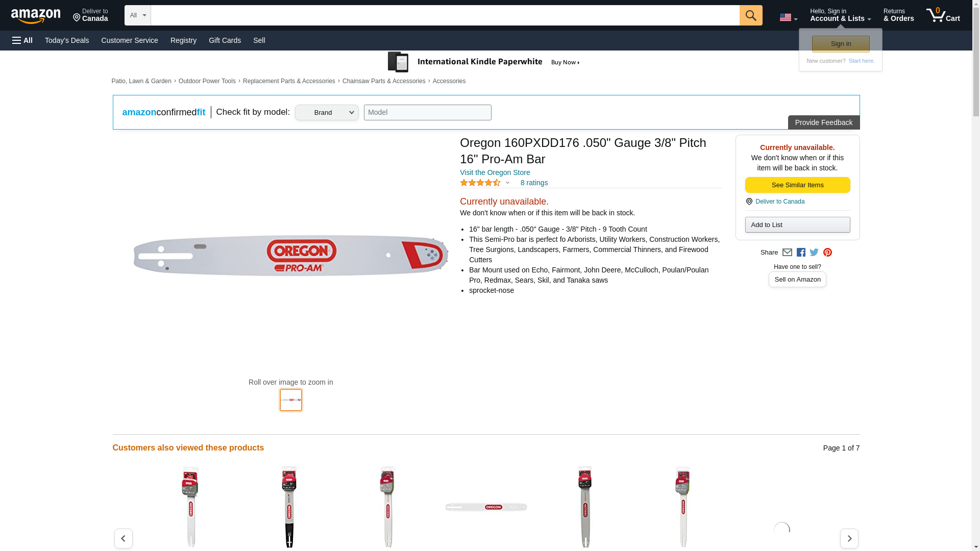
Task: Click into the Model input field
Action: 427,113
